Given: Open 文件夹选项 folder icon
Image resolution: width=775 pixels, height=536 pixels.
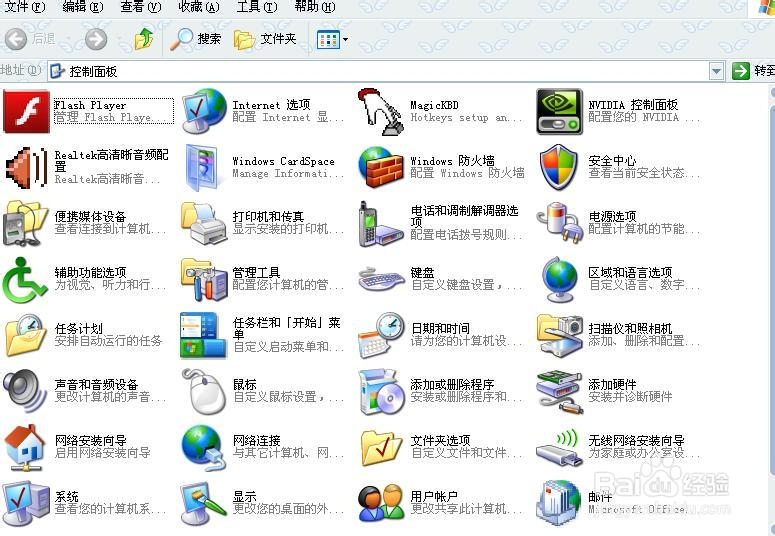Looking at the screenshot, I should click(x=381, y=447).
